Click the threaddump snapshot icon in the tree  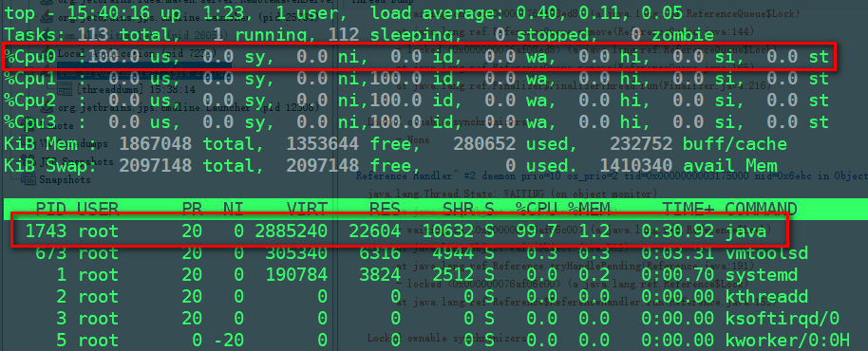click(64, 89)
